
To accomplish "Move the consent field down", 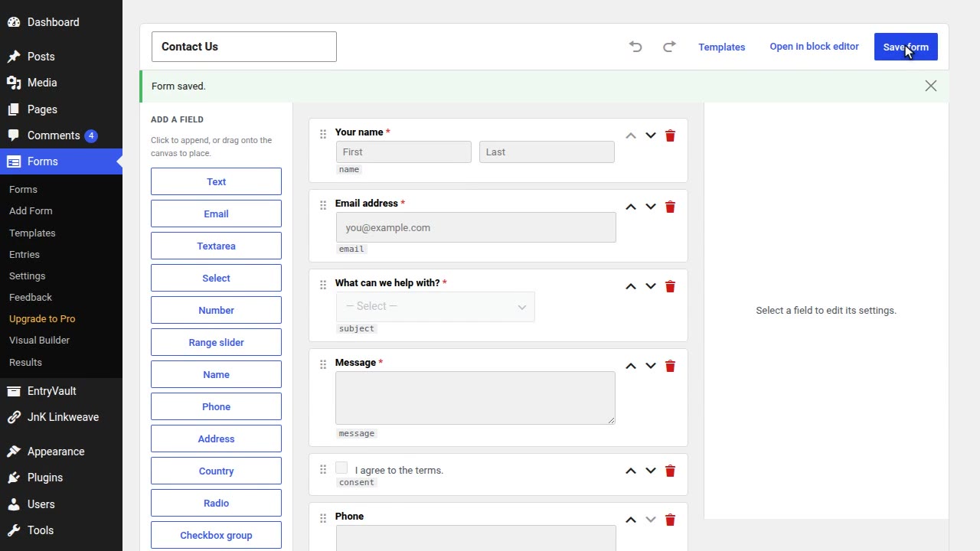I will point(651,471).
